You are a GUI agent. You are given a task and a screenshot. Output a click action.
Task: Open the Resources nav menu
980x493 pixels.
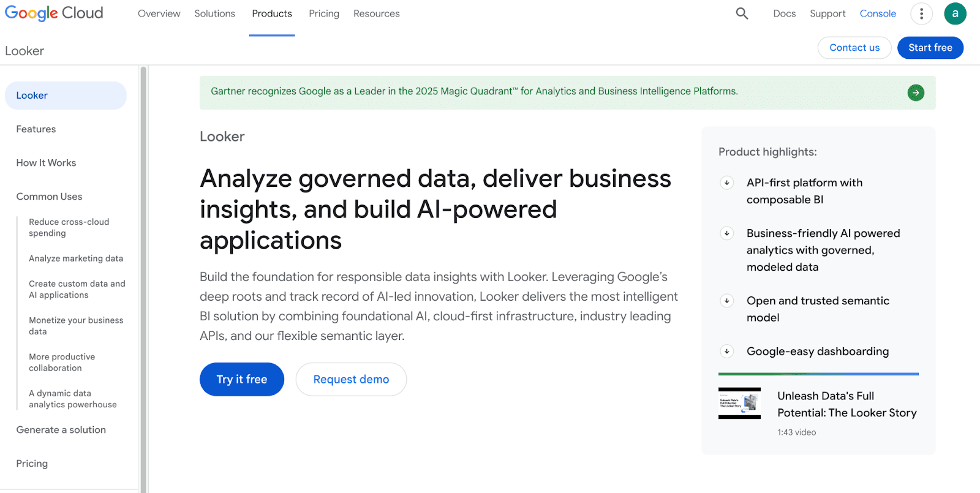coord(377,13)
